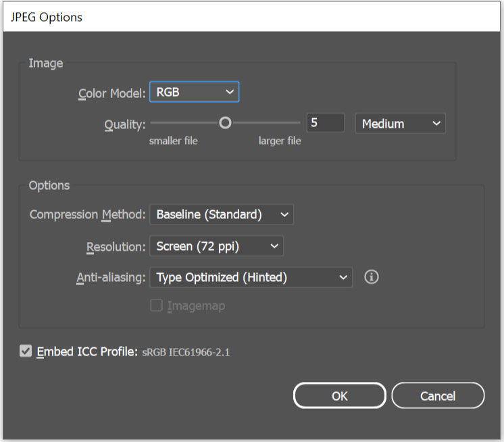Click the Embed ICC Profile label

point(87,351)
